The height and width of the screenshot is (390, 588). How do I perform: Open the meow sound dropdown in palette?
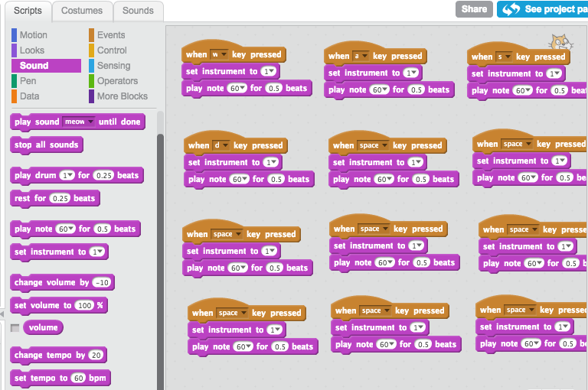click(x=78, y=122)
